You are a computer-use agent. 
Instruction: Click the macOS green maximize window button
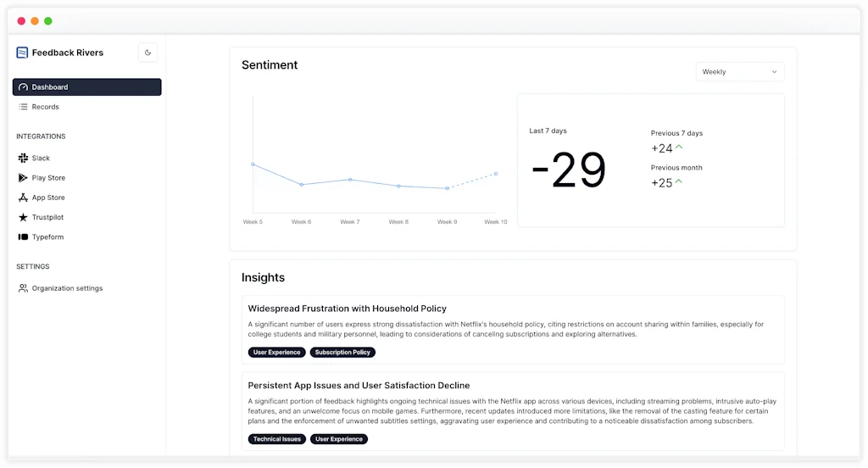click(48, 21)
